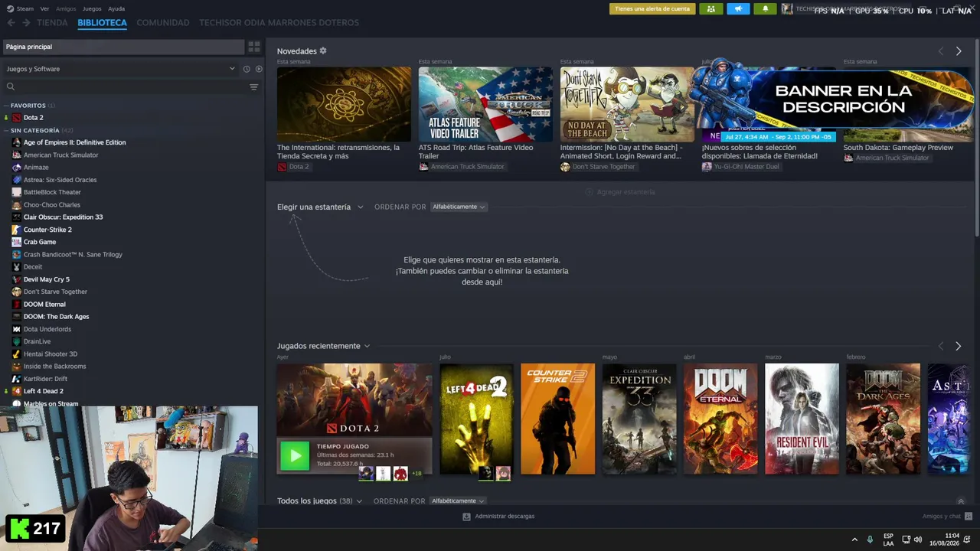Toggle the ready-to-play filter icon
Image resolution: width=980 pixels, height=551 pixels.
(x=259, y=69)
